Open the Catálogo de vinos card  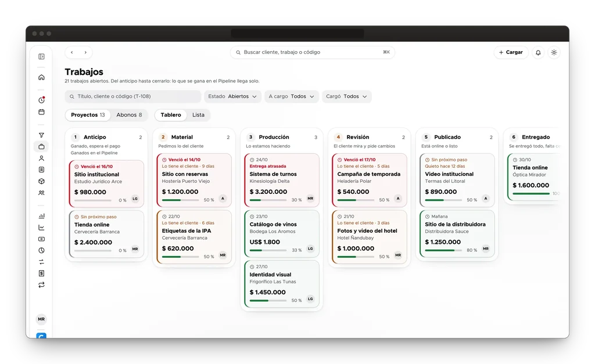[x=282, y=233]
